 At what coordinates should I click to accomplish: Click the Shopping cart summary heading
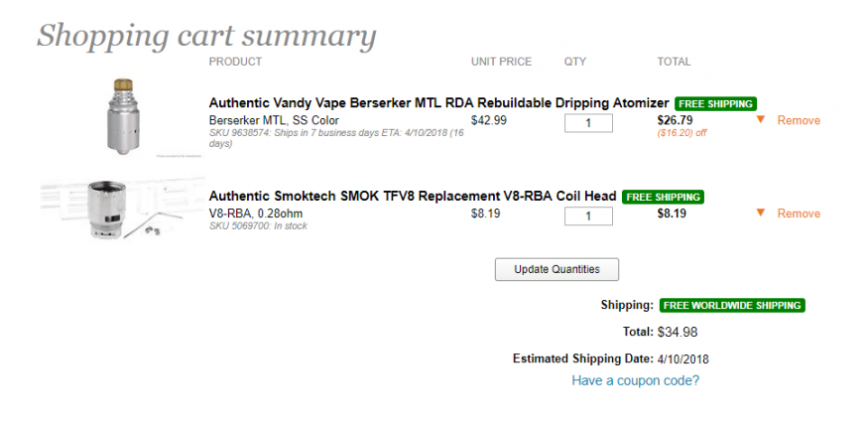(x=206, y=36)
